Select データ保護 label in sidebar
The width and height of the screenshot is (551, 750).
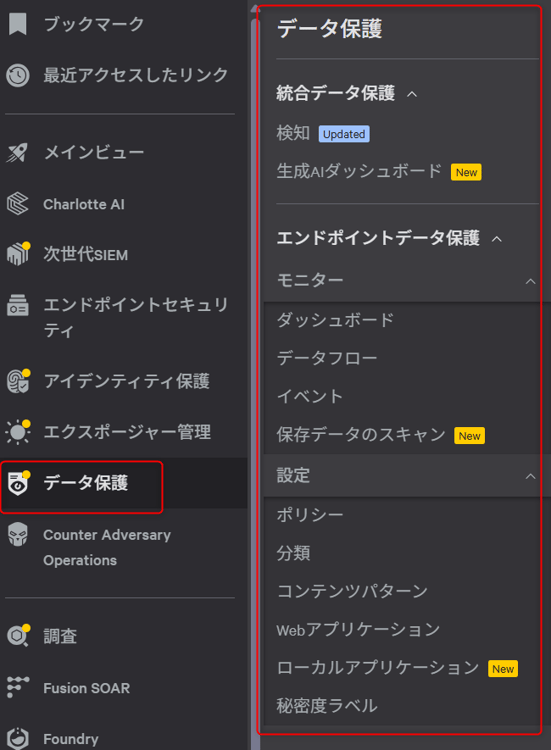pyautogui.click(x=86, y=483)
